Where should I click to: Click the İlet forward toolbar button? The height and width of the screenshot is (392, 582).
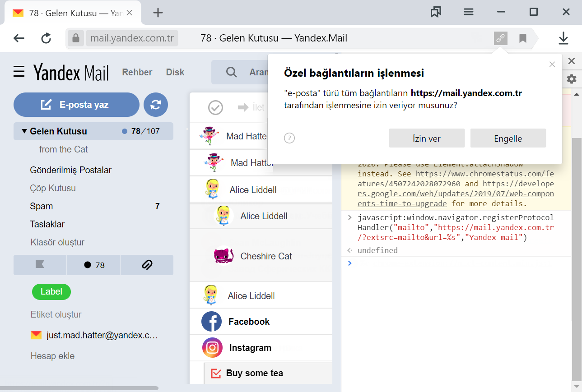click(251, 107)
